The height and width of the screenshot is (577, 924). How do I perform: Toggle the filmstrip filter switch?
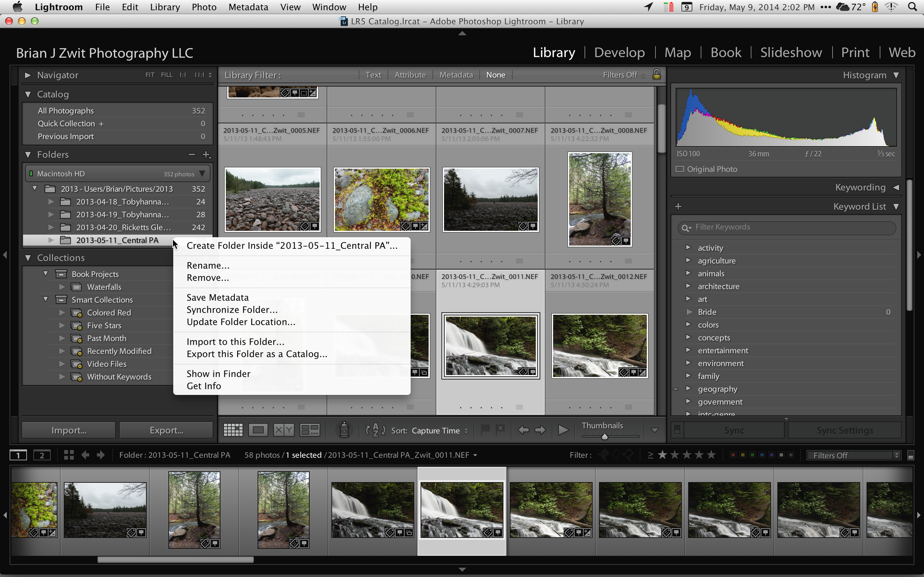point(910,455)
